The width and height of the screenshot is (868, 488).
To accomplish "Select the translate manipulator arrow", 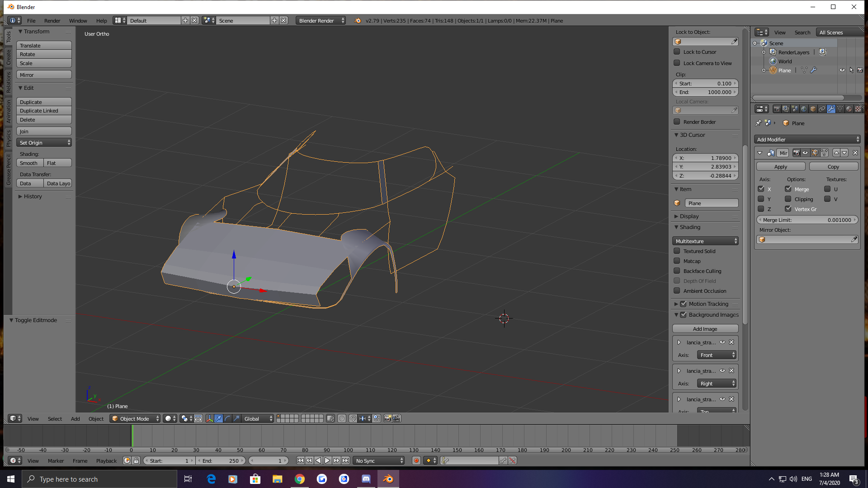I will pyautogui.click(x=218, y=418).
